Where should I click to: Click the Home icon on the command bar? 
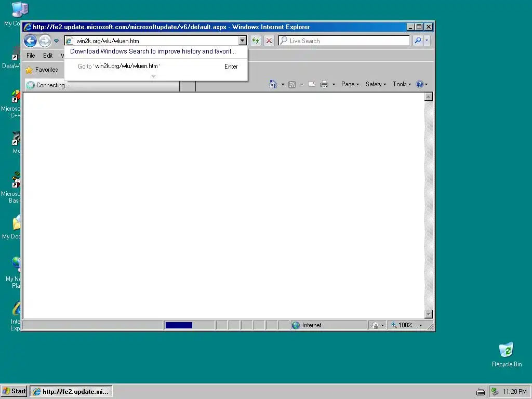[x=273, y=84]
